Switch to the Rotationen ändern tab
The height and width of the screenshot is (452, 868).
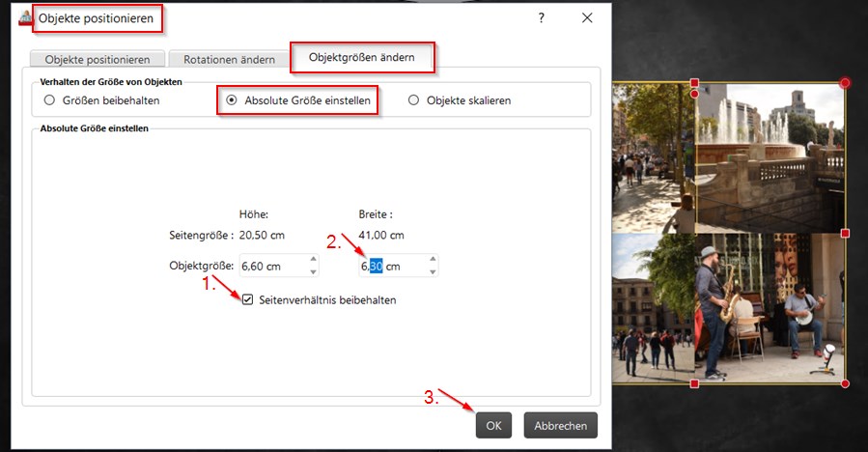227,59
